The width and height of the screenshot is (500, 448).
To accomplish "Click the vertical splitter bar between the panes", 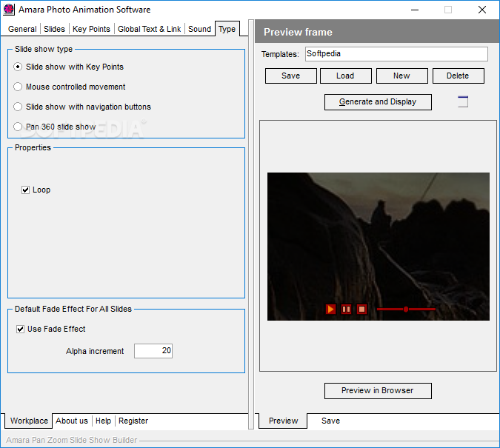I will coord(251,224).
